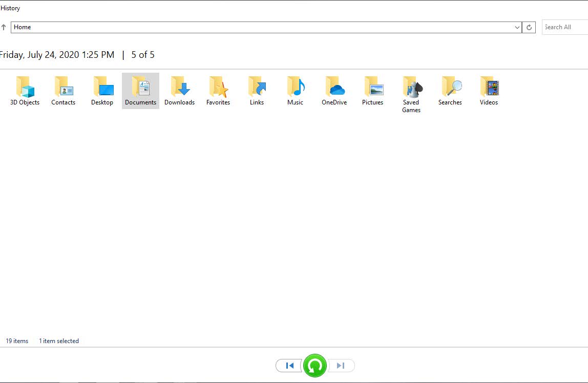
Task: Go up one folder level
Action: [4, 27]
